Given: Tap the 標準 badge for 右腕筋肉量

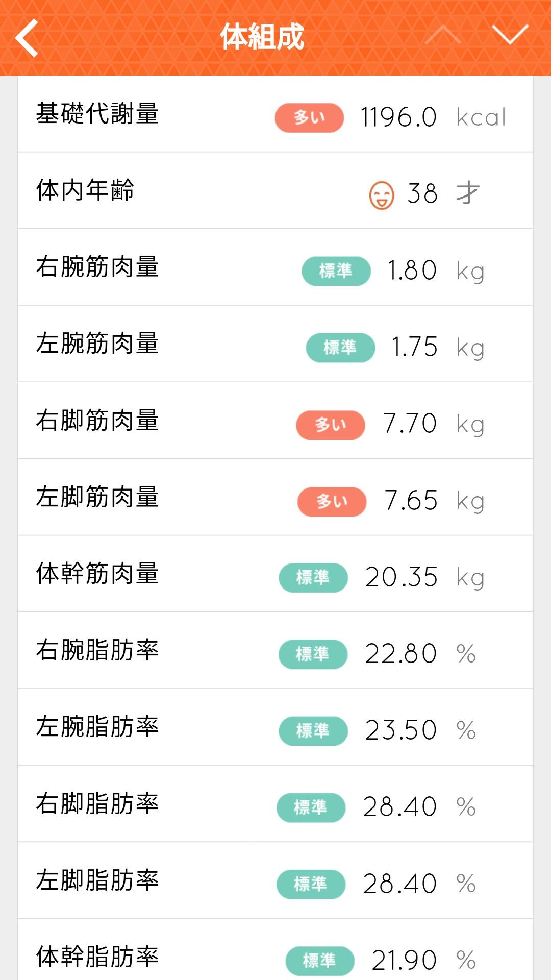Looking at the screenshot, I should 336,271.
